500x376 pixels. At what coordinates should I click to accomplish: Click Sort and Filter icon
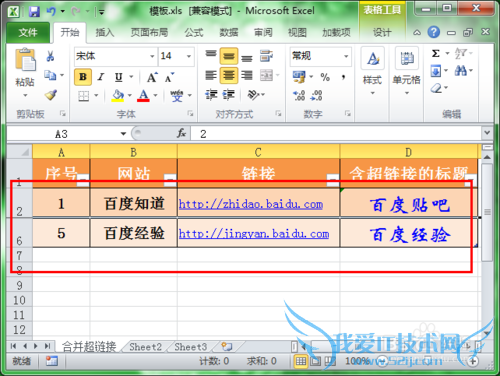pyautogui.click(x=461, y=53)
